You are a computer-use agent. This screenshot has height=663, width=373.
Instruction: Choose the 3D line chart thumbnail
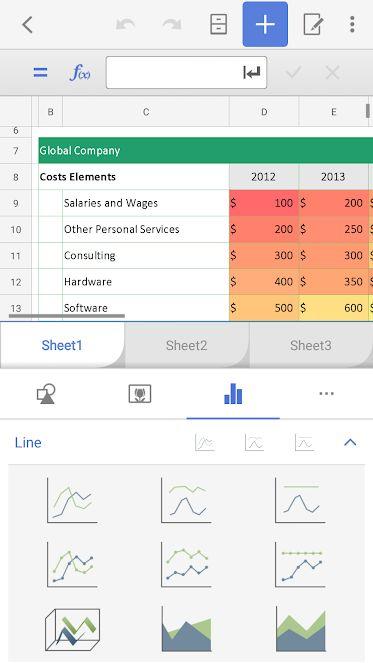tap(72, 630)
